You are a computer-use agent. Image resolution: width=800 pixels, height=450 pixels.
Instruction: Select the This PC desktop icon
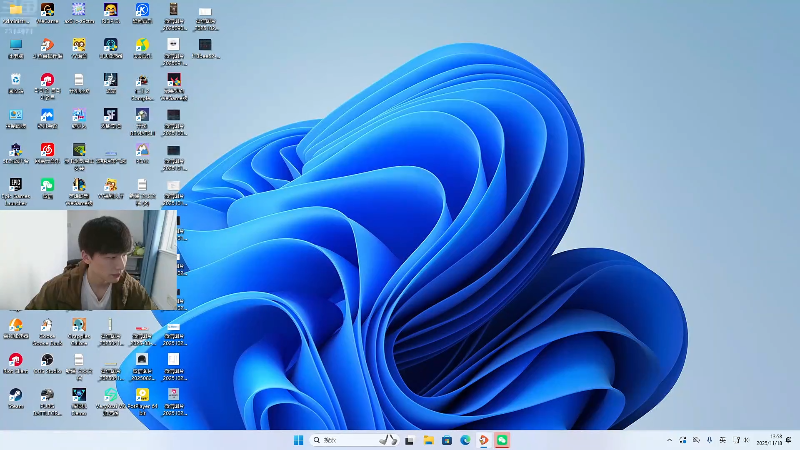(x=15, y=45)
